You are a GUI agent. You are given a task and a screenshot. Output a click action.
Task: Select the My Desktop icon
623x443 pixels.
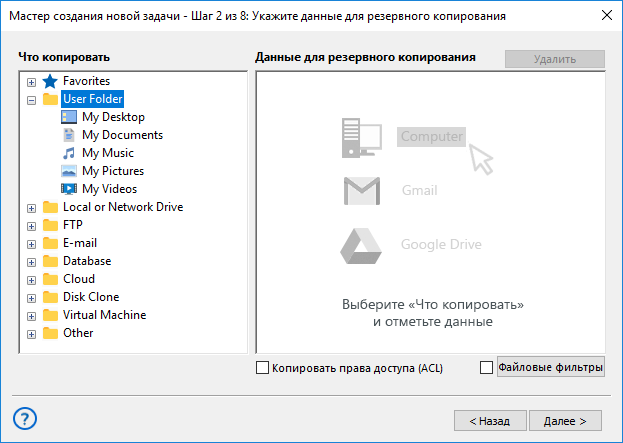coord(69,117)
